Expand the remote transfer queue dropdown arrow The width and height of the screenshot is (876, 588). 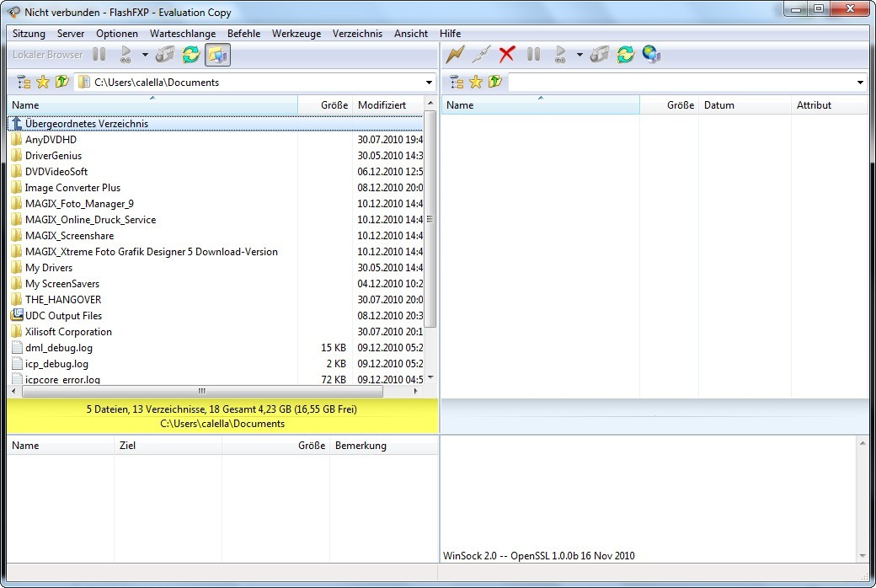click(580, 55)
